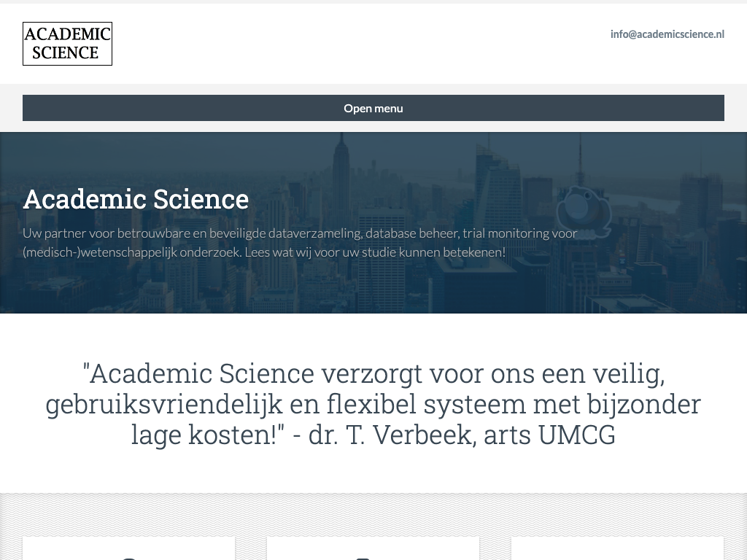The width and height of the screenshot is (747, 560).
Task: Click the wavy patterned strip above cards
Action: 373,513
